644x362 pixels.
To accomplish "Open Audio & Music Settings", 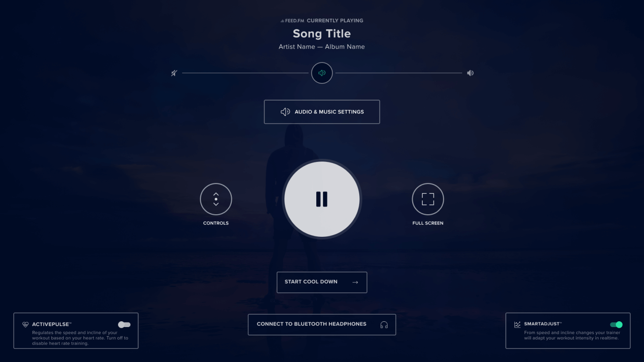I will pos(322,112).
